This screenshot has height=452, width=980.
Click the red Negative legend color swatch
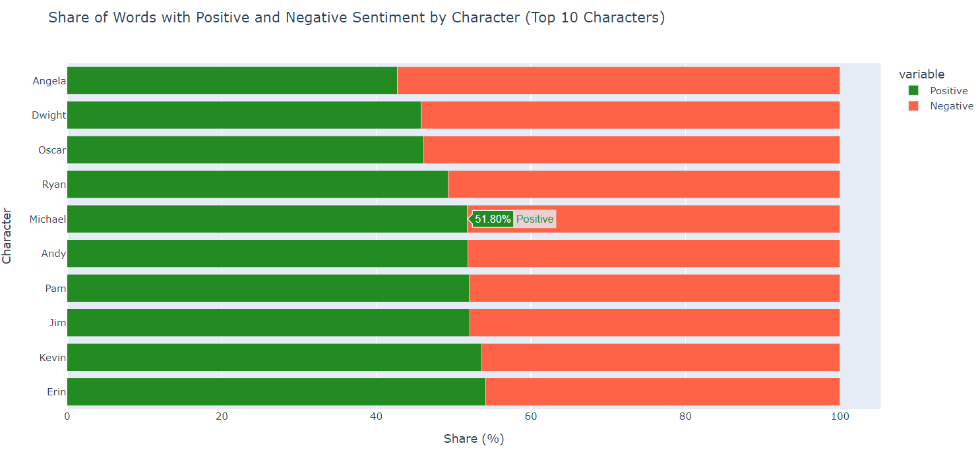pyautogui.click(x=913, y=106)
